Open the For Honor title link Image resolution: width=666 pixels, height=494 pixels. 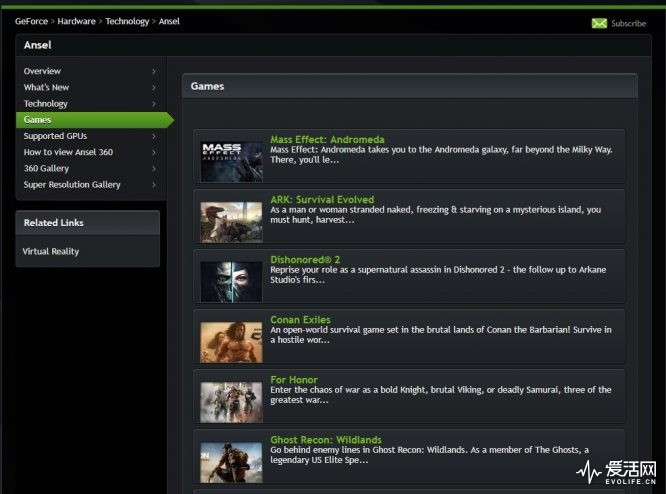294,380
